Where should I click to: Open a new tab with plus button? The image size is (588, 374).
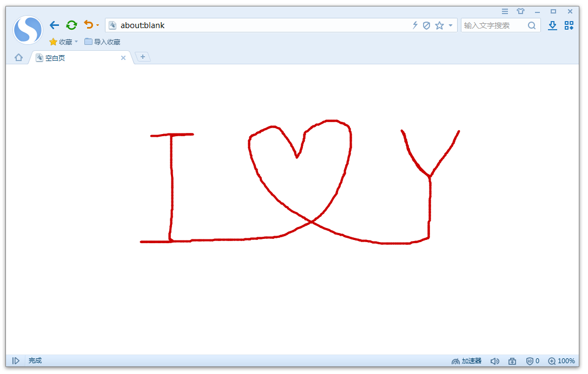click(142, 57)
